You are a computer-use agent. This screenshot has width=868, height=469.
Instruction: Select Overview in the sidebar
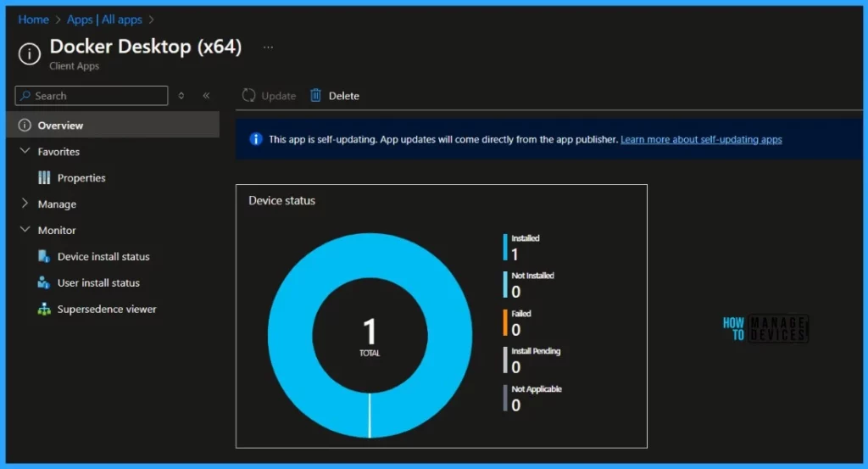coord(113,126)
